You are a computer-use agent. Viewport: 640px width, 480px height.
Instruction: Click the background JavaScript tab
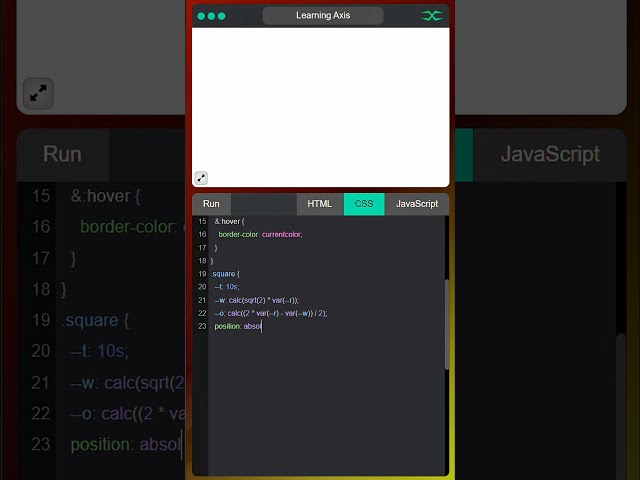[550, 155]
